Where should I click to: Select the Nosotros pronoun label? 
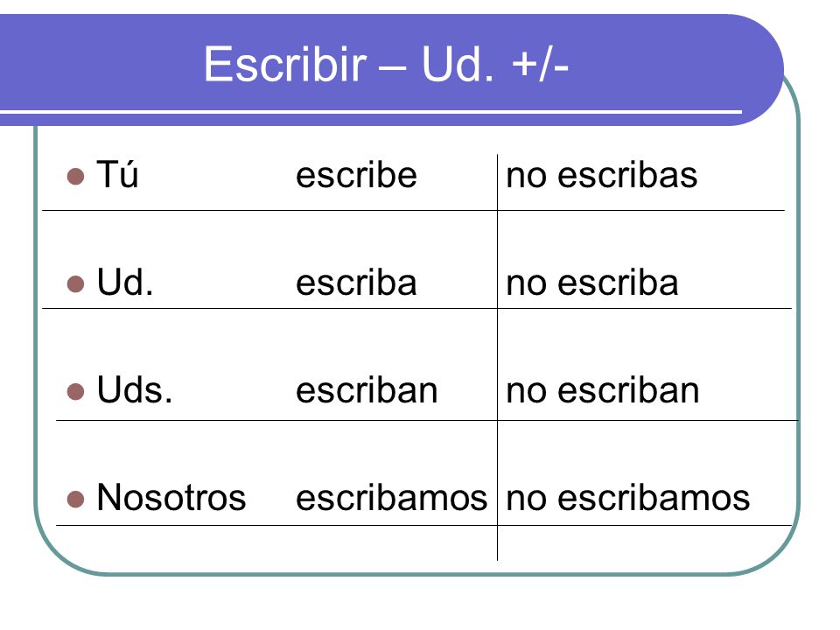pyautogui.click(x=171, y=497)
